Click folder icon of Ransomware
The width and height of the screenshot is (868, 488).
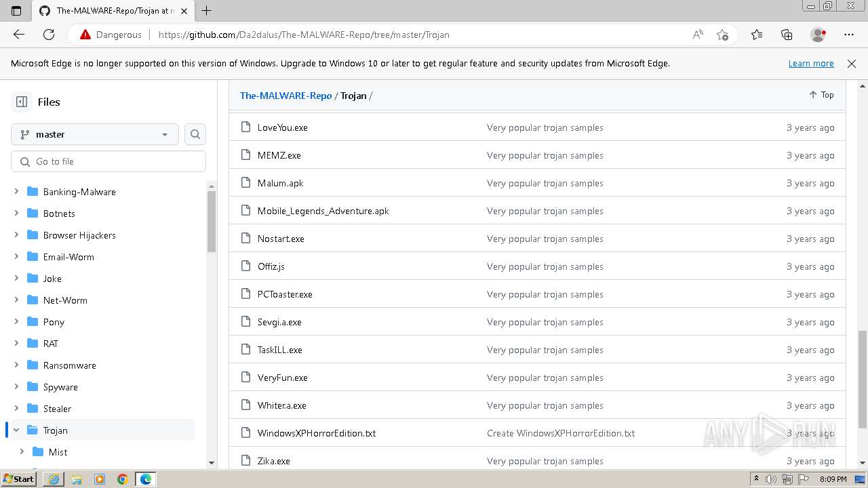click(32, 365)
